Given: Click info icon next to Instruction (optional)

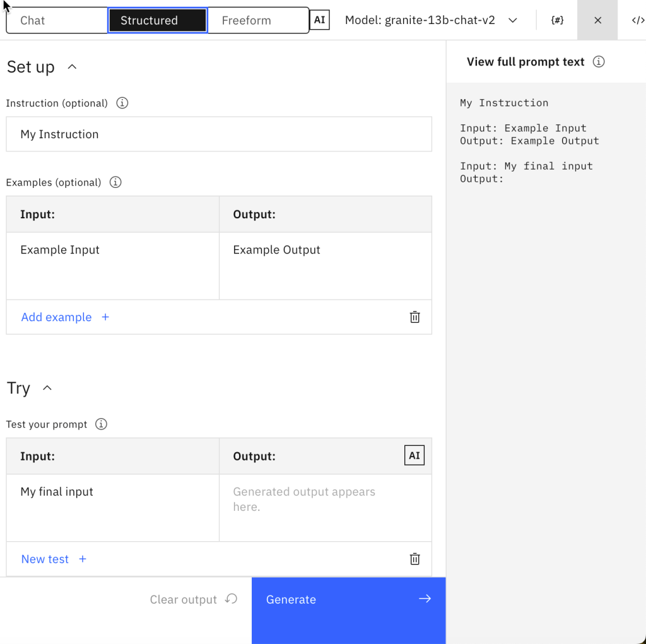Looking at the screenshot, I should [122, 103].
